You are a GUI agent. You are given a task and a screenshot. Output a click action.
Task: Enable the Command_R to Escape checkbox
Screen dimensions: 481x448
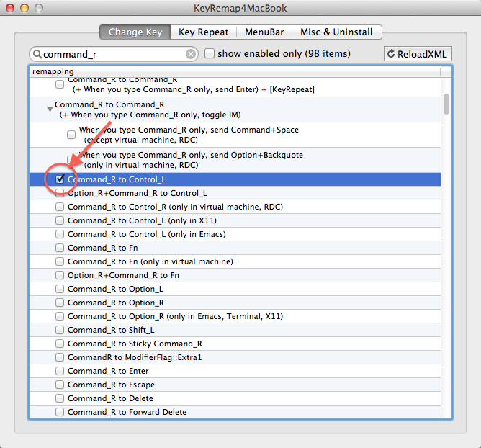point(60,385)
